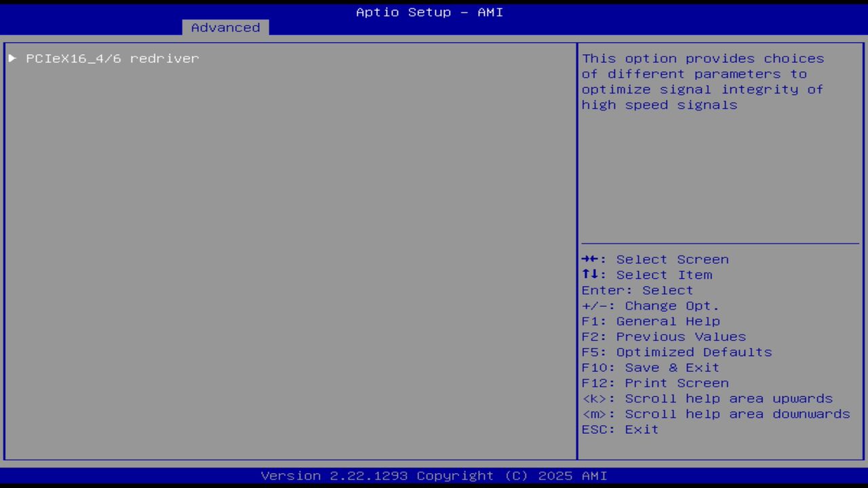Switch to the Advanced tab

(x=224, y=27)
